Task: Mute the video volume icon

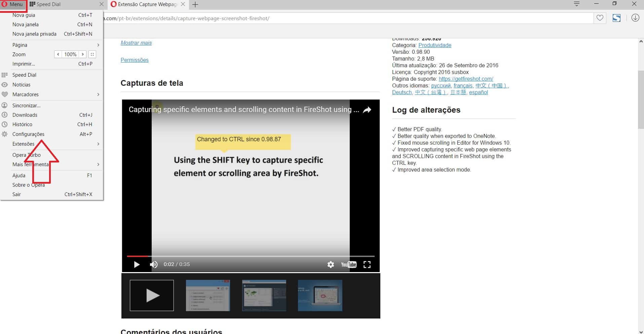Action: click(x=154, y=264)
